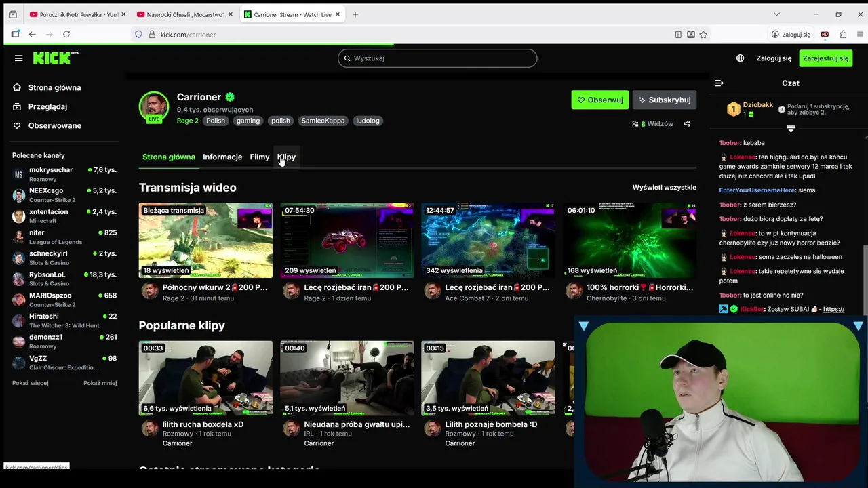Viewport: 868px width, 488px height.
Task: Select the Strona główna channel tab
Action: point(169,157)
